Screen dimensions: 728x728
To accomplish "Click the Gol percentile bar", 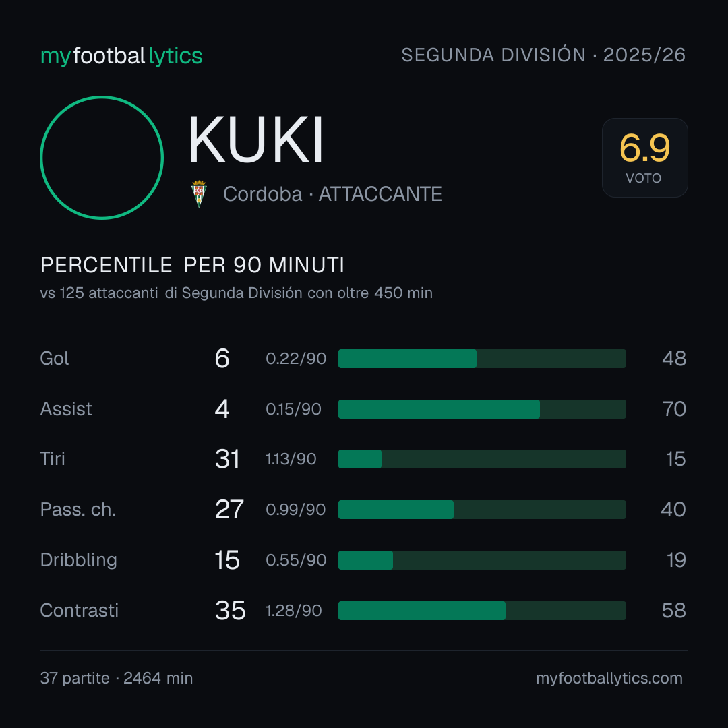I will coord(482,359).
